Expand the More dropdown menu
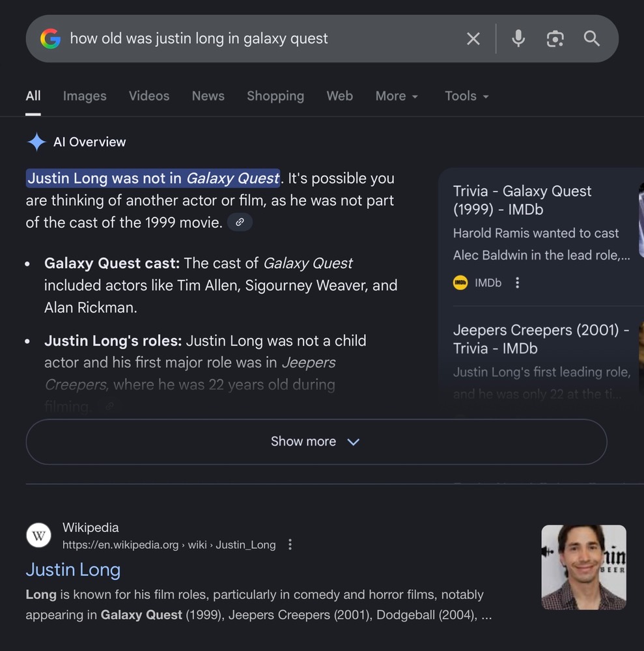Screen dimensions: 644x651 (397, 96)
